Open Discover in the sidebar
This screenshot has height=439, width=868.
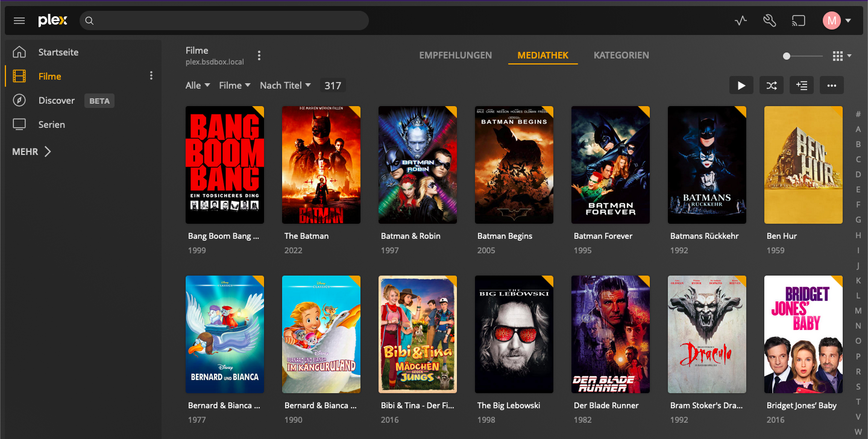click(57, 100)
